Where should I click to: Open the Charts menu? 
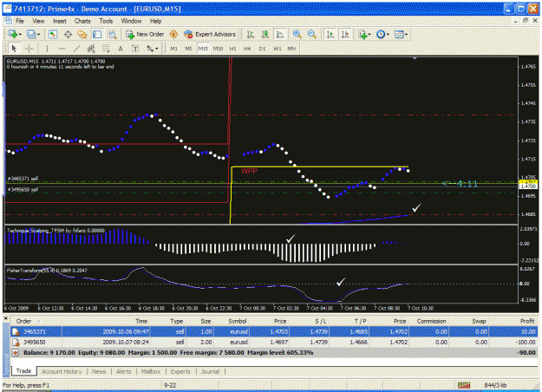[82, 21]
